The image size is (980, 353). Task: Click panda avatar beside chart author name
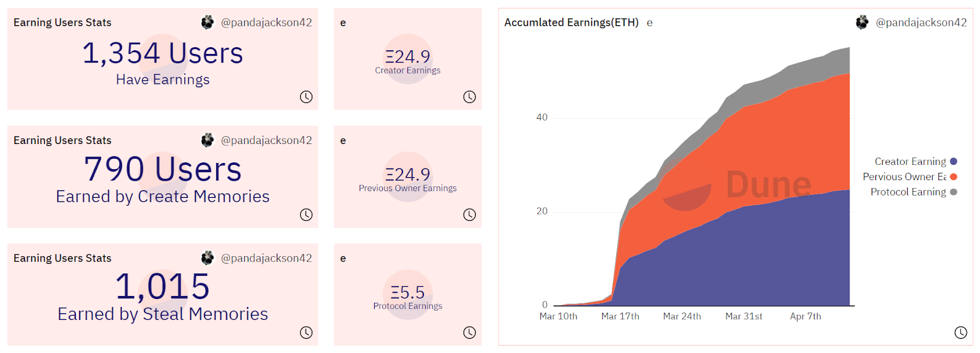(x=862, y=23)
